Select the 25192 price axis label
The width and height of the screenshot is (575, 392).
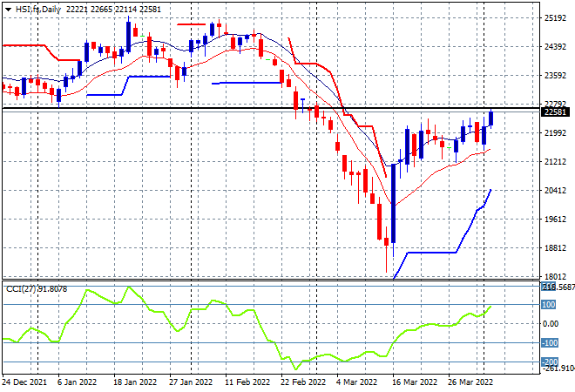coord(555,18)
